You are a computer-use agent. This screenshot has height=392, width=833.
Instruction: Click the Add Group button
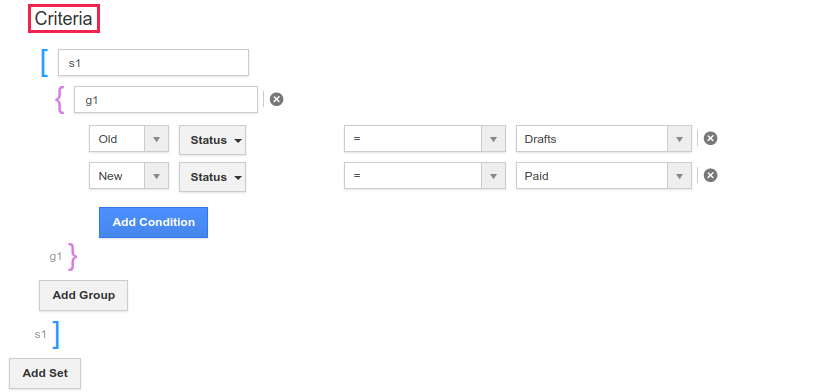(83, 295)
